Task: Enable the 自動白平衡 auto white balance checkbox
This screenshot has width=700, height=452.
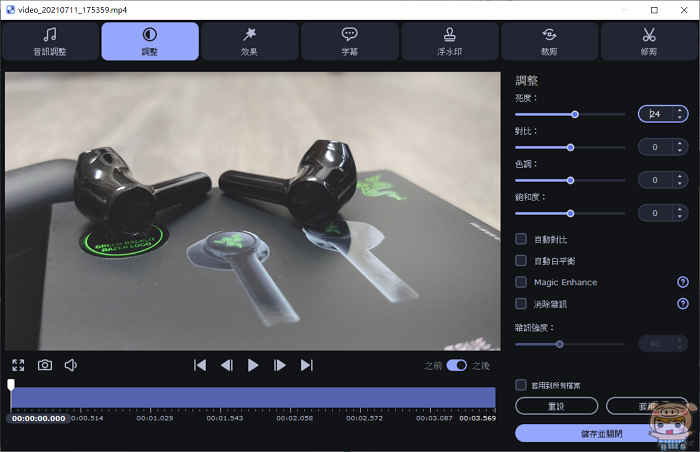Action: tap(521, 260)
